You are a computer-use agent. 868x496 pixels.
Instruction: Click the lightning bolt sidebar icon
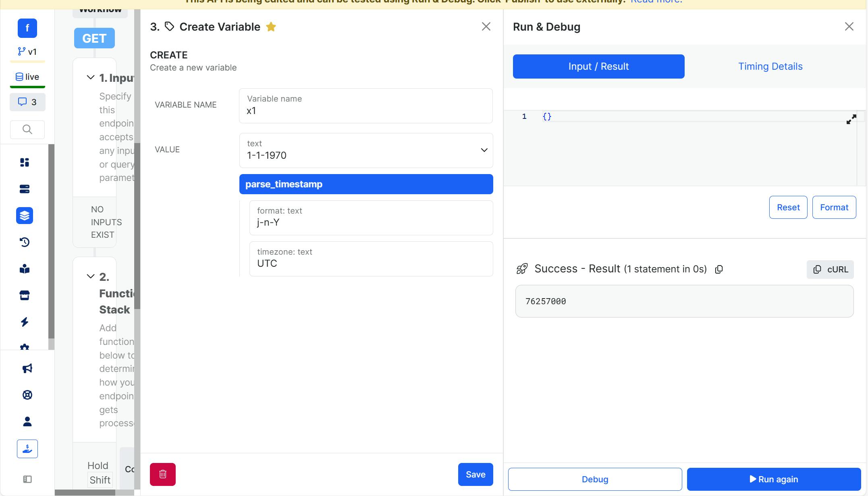click(x=25, y=322)
